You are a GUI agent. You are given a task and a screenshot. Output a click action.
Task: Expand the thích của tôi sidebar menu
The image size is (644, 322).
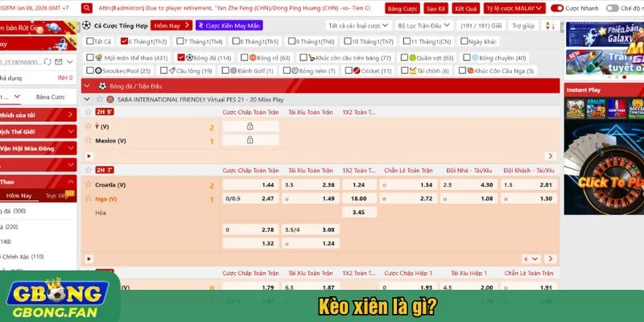(x=38, y=115)
